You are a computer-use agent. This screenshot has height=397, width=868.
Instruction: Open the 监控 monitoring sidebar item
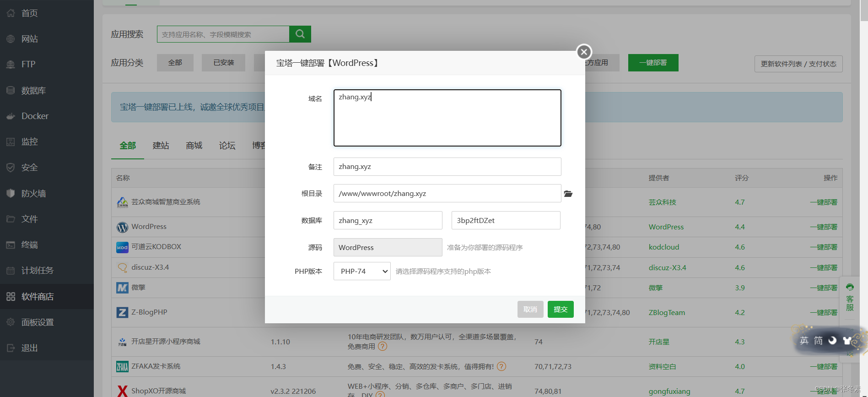click(x=47, y=141)
